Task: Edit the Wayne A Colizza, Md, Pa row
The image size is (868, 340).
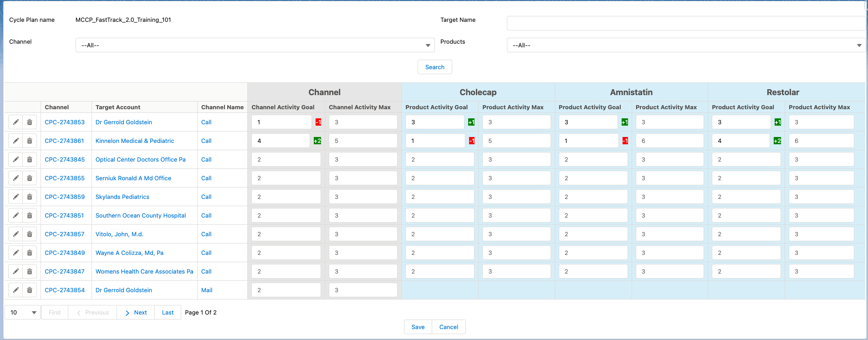Action: (15, 253)
